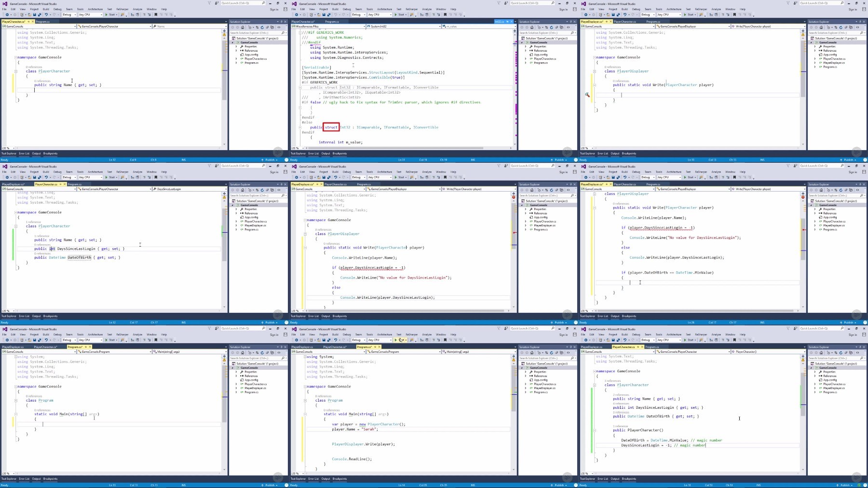This screenshot has width=868, height=488.
Task: Toggle pin on PlayerCharacter.cs tab in the magic number window
Action: (x=638, y=347)
